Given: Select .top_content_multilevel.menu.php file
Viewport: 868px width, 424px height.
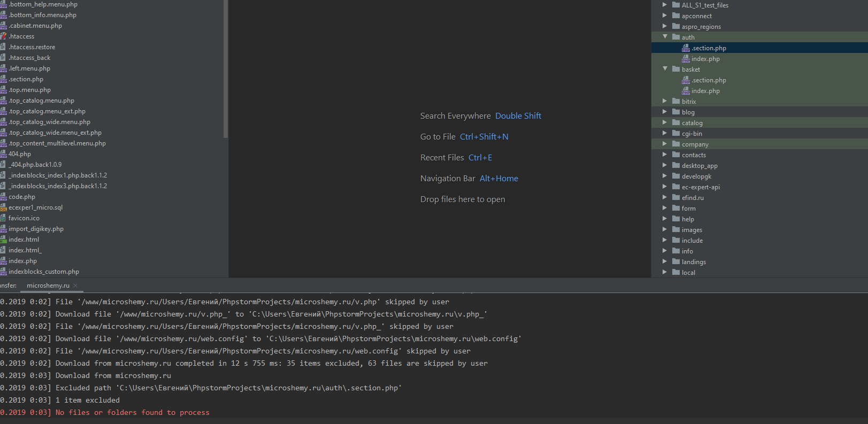Looking at the screenshot, I should coord(57,143).
